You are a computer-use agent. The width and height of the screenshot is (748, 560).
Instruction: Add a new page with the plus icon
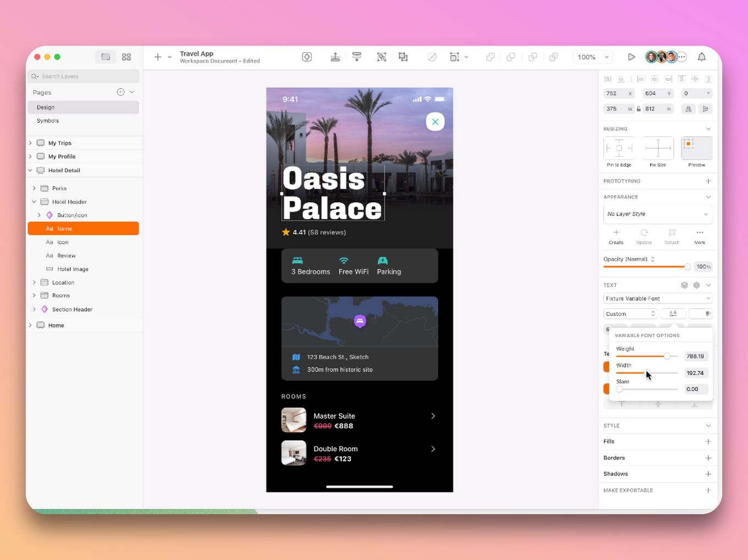pos(120,92)
